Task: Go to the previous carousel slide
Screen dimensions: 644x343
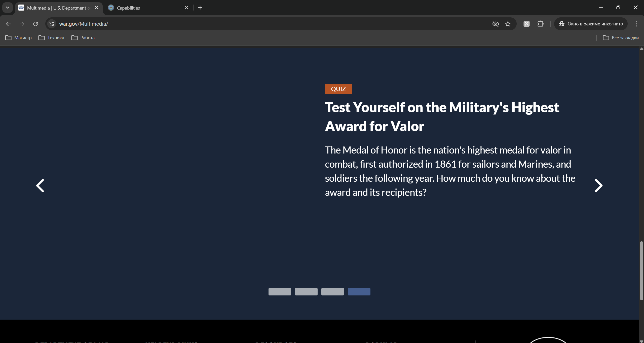Action: click(x=40, y=186)
